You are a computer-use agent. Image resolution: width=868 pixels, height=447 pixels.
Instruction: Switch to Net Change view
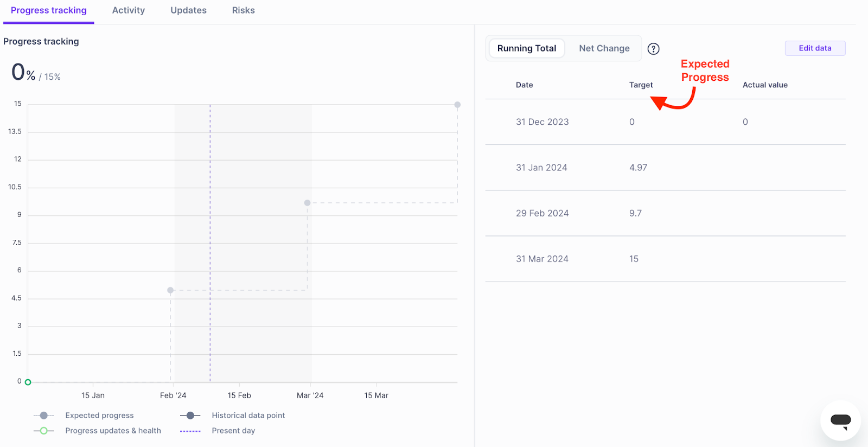(604, 48)
